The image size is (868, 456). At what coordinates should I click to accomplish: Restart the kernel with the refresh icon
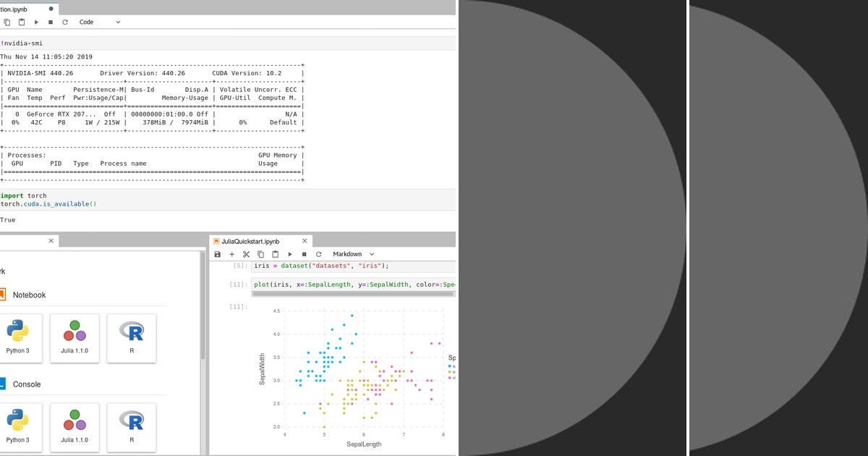point(65,22)
